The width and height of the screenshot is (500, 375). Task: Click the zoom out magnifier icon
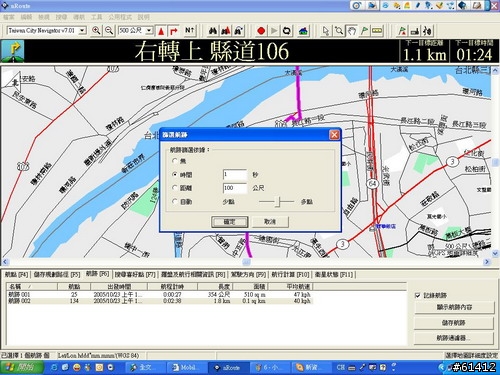(109, 31)
